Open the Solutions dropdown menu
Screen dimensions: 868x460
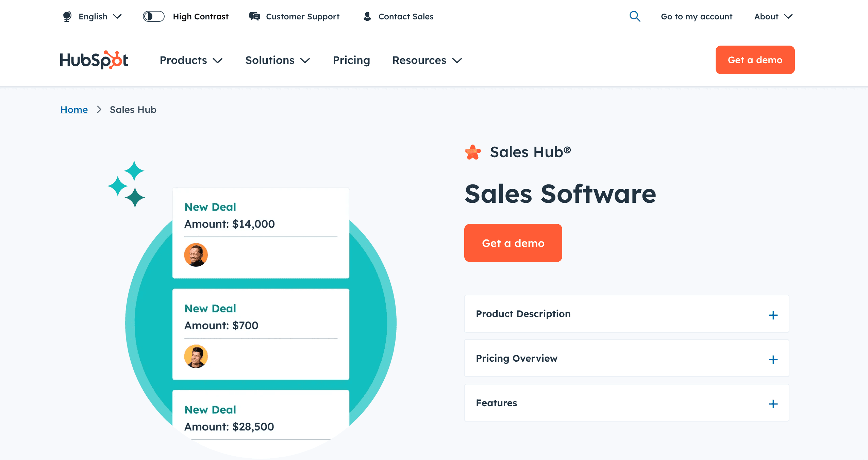tap(279, 60)
